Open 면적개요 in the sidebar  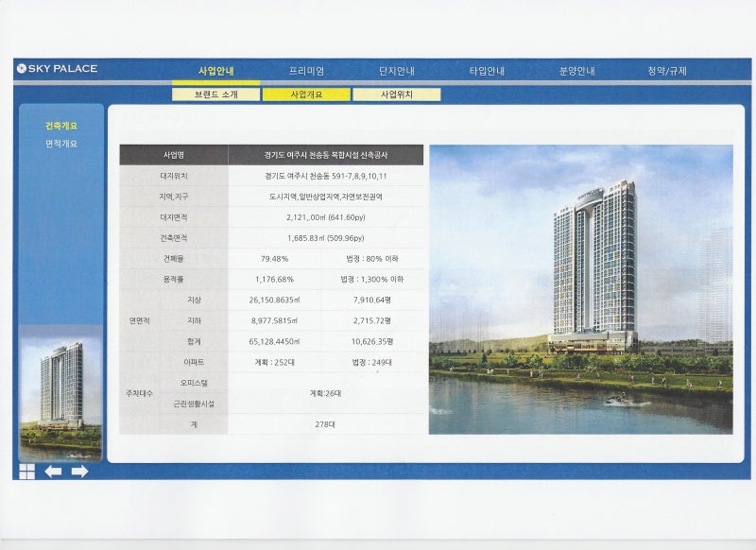pos(61,144)
